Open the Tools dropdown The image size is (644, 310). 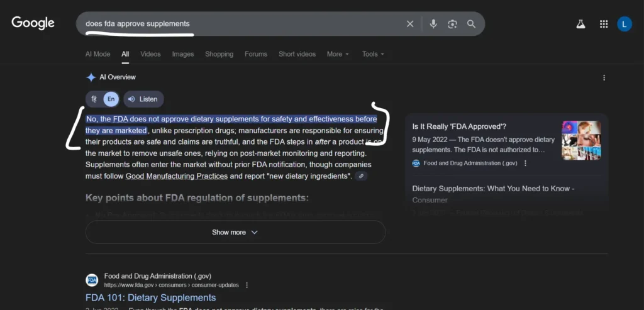click(x=373, y=54)
